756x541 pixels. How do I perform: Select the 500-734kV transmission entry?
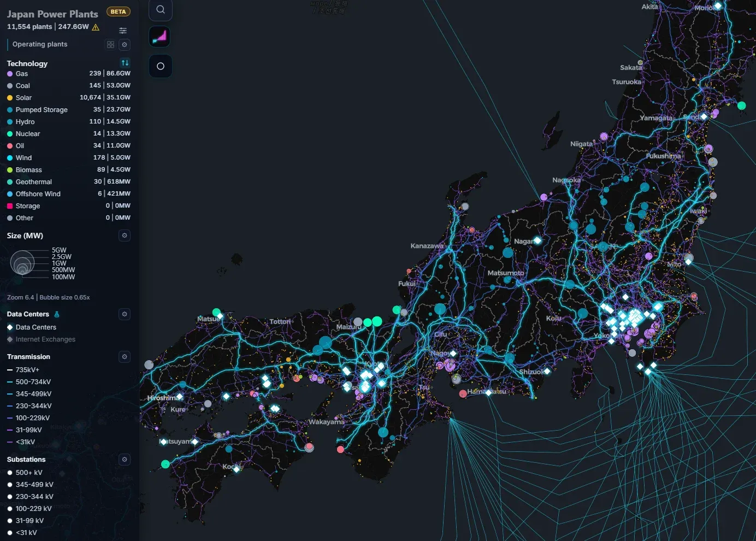coord(33,382)
